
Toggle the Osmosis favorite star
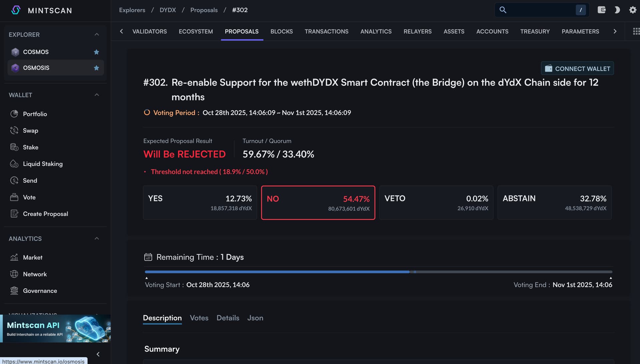pos(96,68)
